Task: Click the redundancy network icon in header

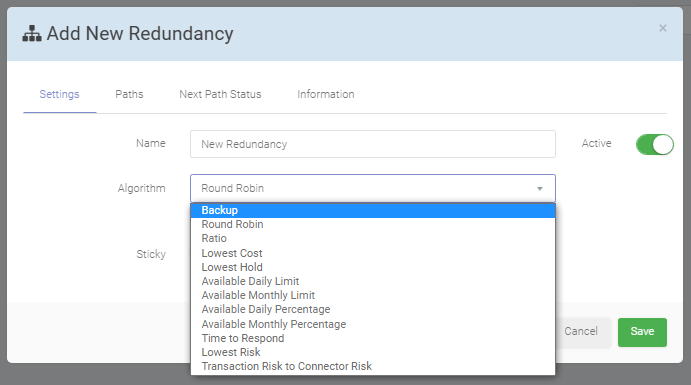Action: (x=32, y=33)
